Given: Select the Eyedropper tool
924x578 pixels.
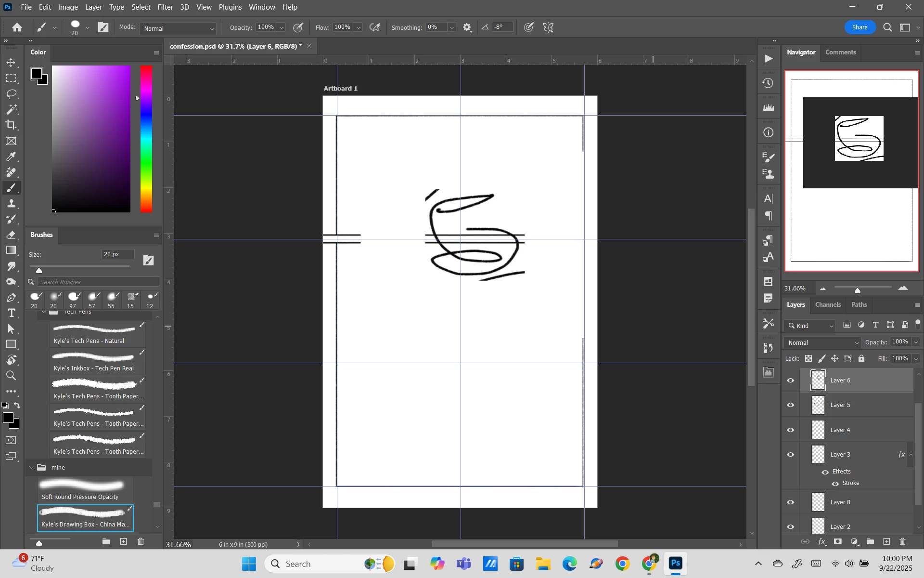Looking at the screenshot, I should pyautogui.click(x=11, y=157).
